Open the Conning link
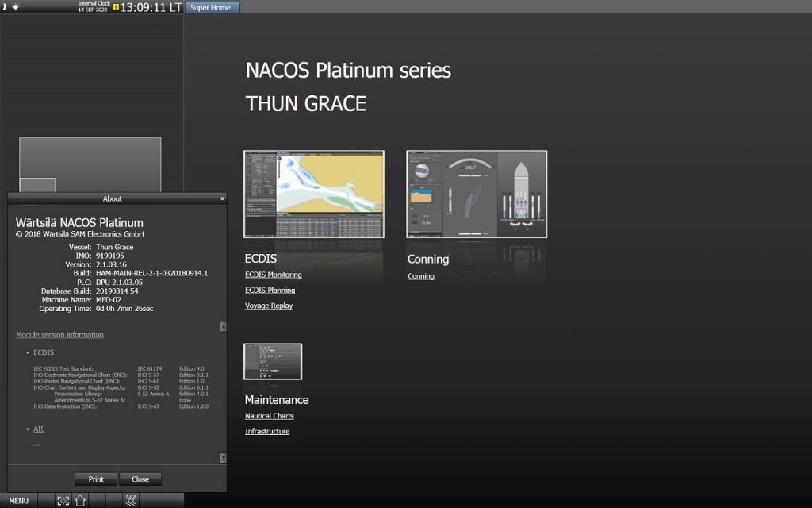 tap(421, 276)
